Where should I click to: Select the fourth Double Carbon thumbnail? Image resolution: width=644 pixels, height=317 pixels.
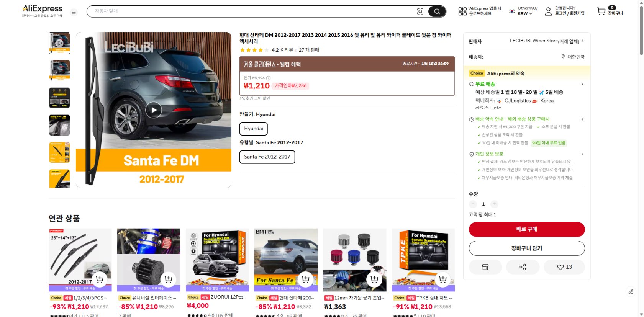point(59,125)
